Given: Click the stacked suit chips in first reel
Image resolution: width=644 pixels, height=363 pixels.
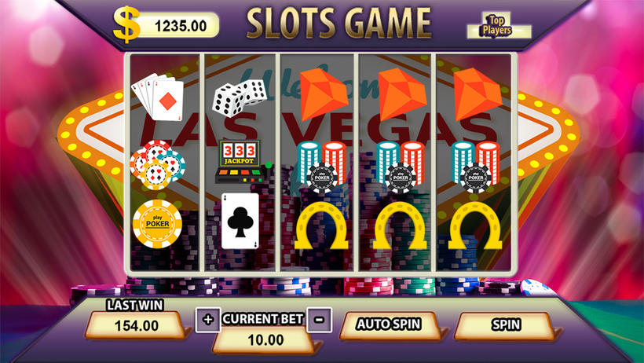Looking at the screenshot, I should click(x=157, y=164).
